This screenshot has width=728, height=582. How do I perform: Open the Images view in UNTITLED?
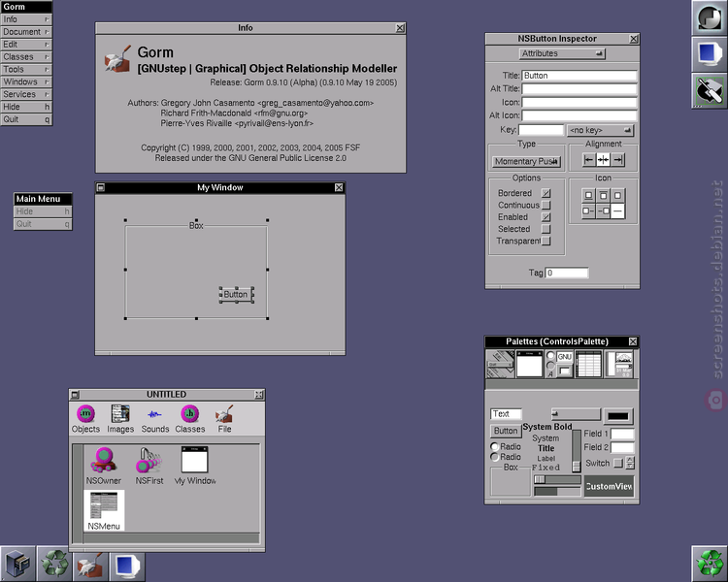[120, 419]
